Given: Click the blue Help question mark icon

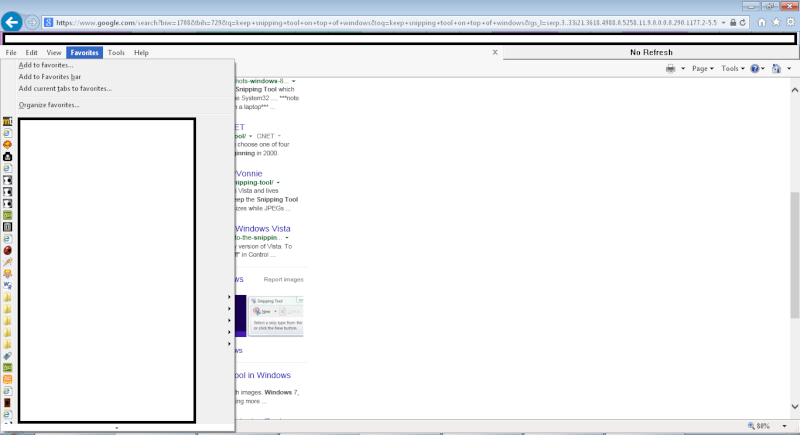Looking at the screenshot, I should 755,68.
